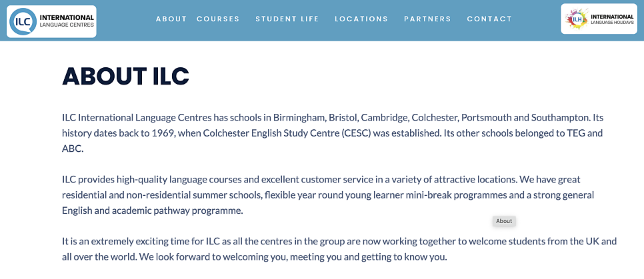Click the TEG abbreviation in the text
The width and height of the screenshot is (644, 279).
[579, 133]
